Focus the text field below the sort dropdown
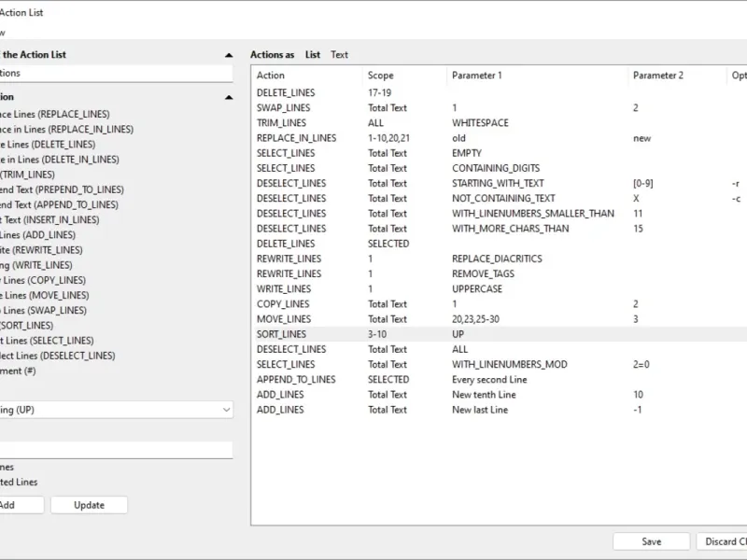 (x=116, y=450)
